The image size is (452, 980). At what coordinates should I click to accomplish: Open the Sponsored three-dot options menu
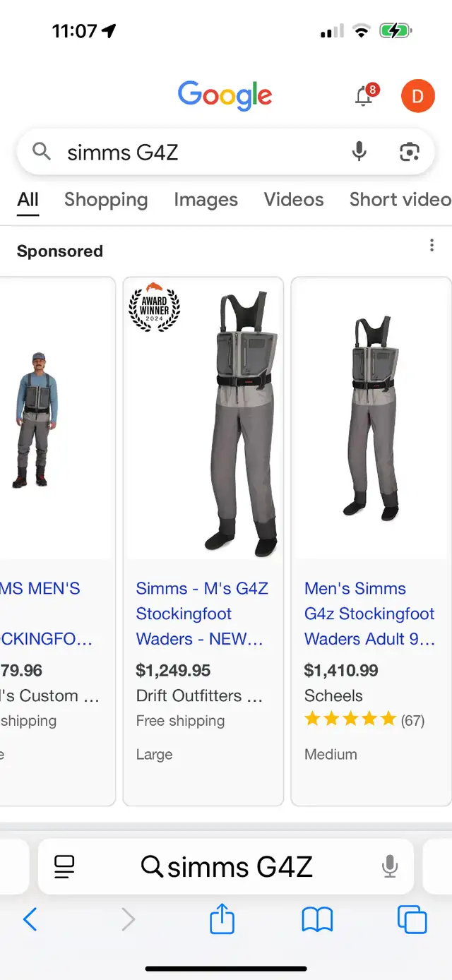pyautogui.click(x=432, y=246)
